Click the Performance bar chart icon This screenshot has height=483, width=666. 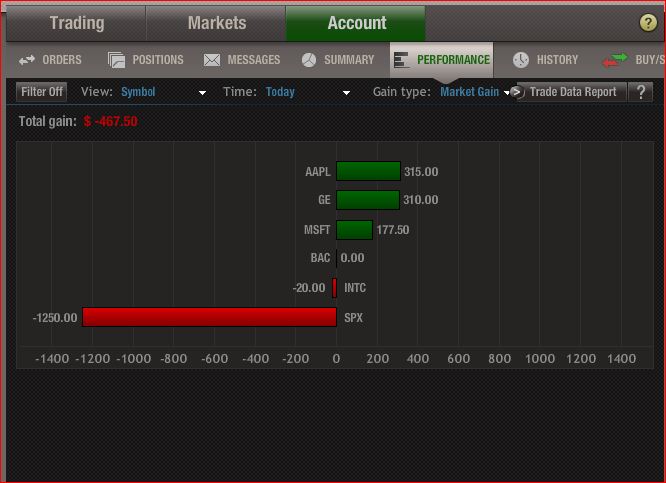[x=401, y=60]
